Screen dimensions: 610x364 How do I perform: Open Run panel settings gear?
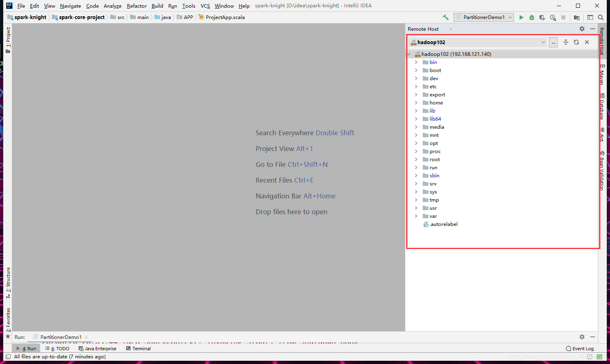tap(582, 337)
